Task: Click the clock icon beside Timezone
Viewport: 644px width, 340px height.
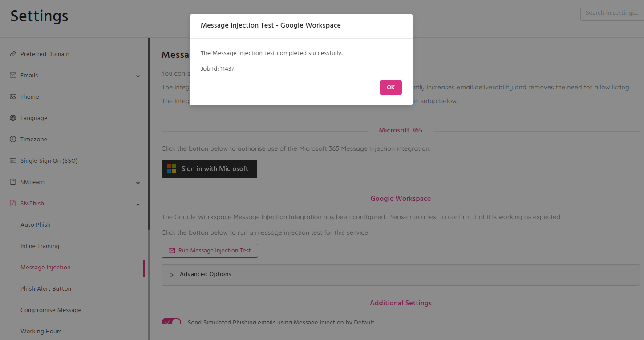Action: [x=13, y=139]
